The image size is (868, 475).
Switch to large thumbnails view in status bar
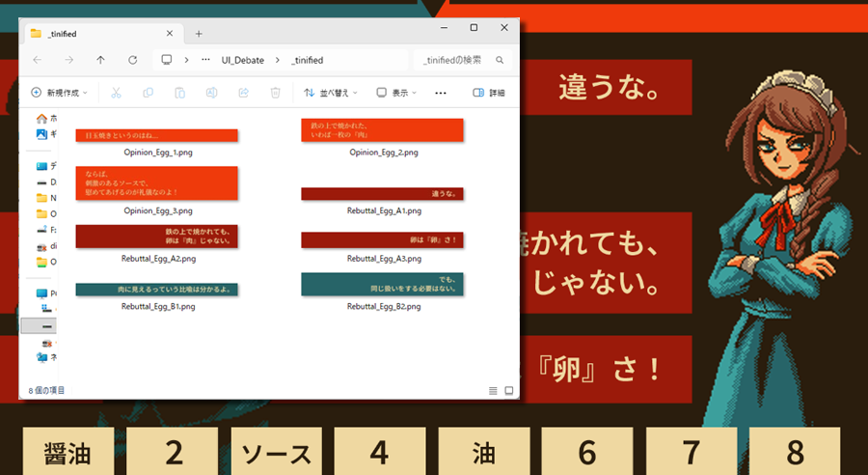pyautogui.click(x=508, y=390)
